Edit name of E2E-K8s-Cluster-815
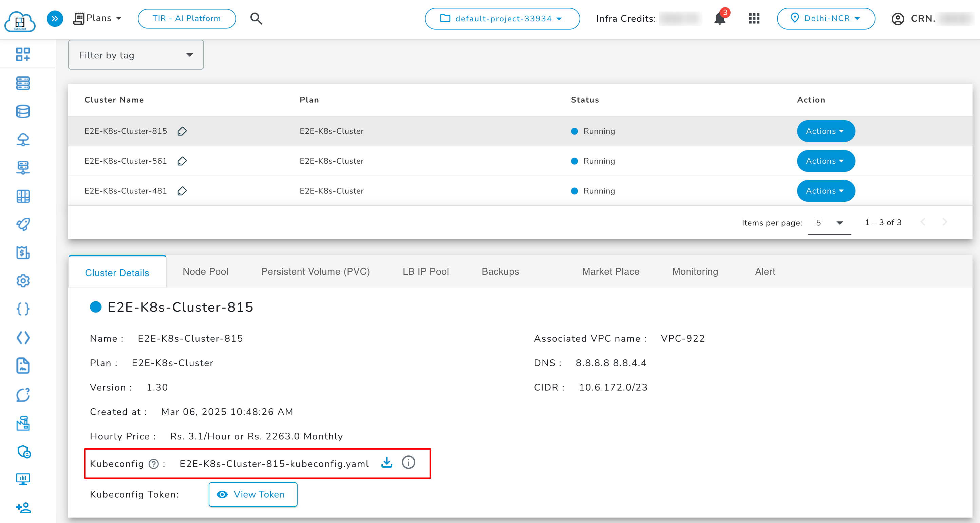Image resolution: width=980 pixels, height=523 pixels. pos(182,131)
